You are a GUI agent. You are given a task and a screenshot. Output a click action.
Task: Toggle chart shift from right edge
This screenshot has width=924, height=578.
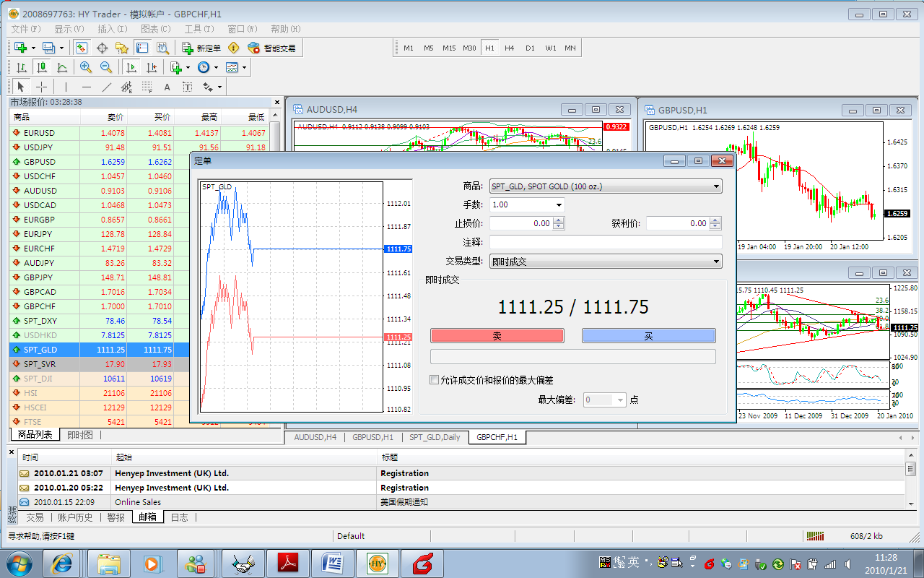pos(151,67)
